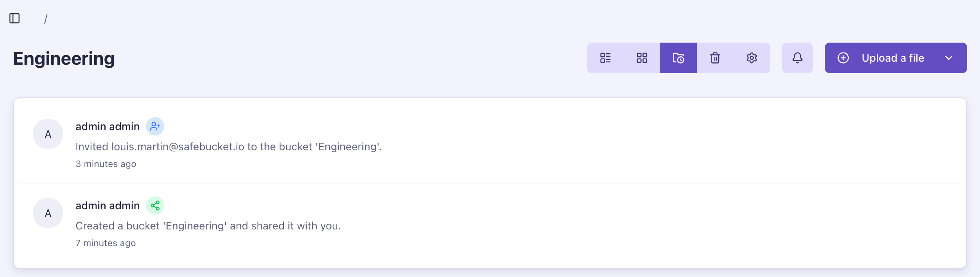Select the 'Created a bucket' activity text
The width and height of the screenshot is (980, 277).
coord(208,226)
